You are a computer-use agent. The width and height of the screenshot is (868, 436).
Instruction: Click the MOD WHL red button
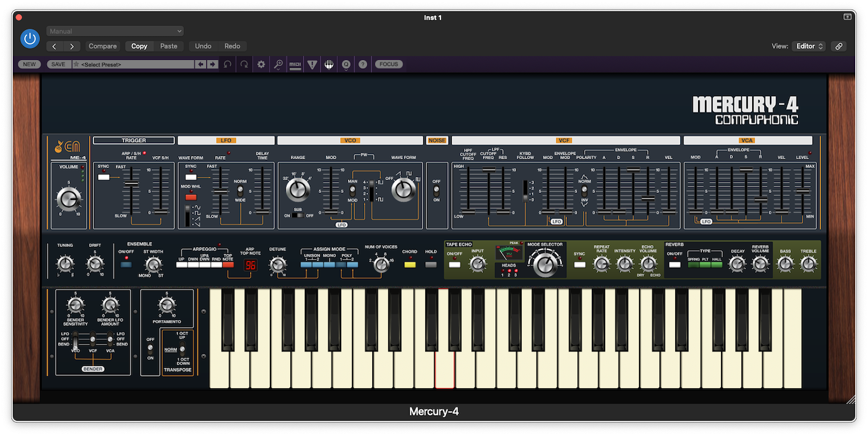point(190,197)
